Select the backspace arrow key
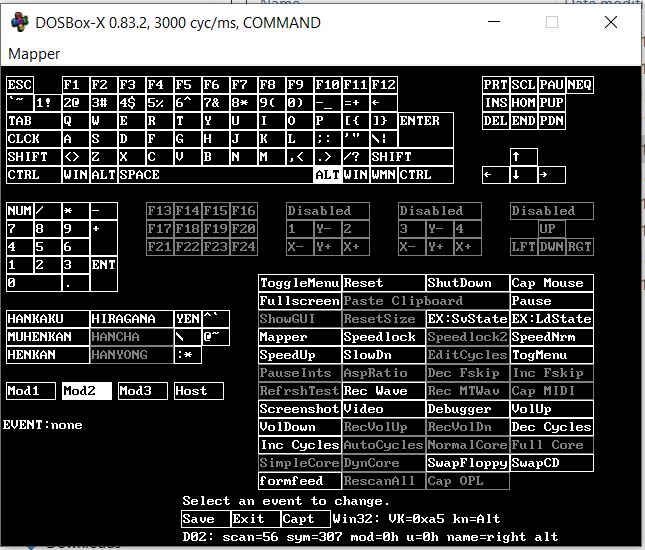This screenshot has height=550, width=645. pyautogui.click(x=383, y=102)
